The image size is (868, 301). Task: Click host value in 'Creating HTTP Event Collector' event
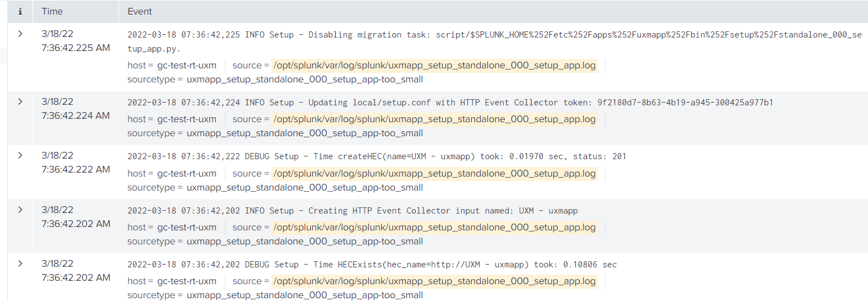[186, 228]
